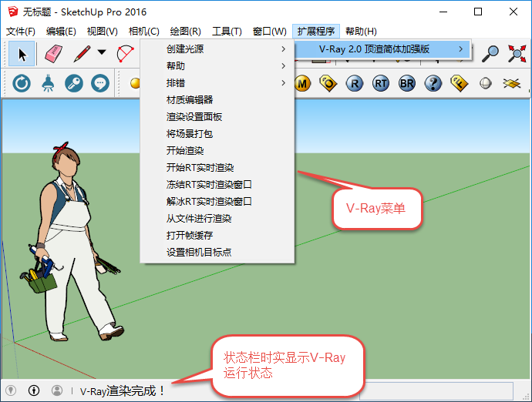The height and width of the screenshot is (402, 532).
Task: Open the 视图(V) menu
Action: pyautogui.click(x=102, y=32)
